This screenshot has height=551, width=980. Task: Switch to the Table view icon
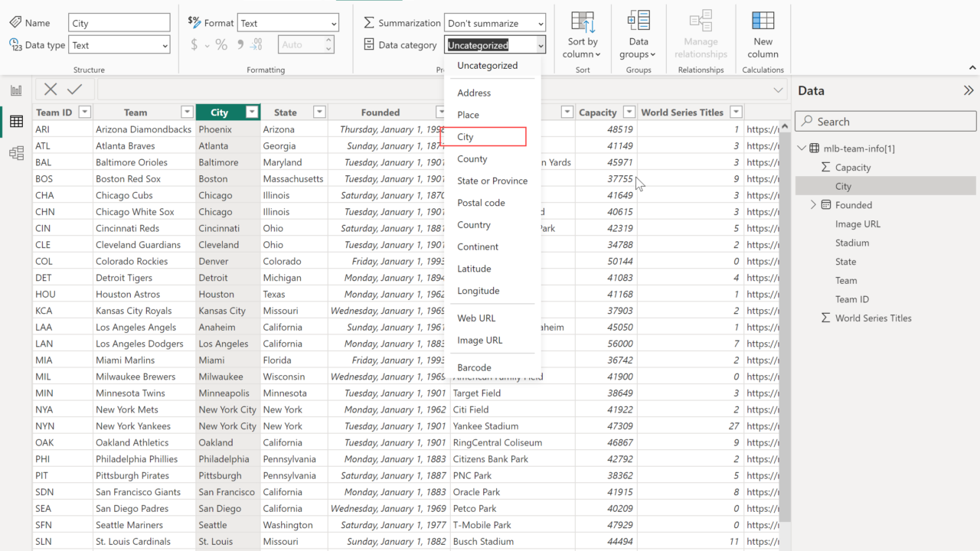tap(16, 122)
